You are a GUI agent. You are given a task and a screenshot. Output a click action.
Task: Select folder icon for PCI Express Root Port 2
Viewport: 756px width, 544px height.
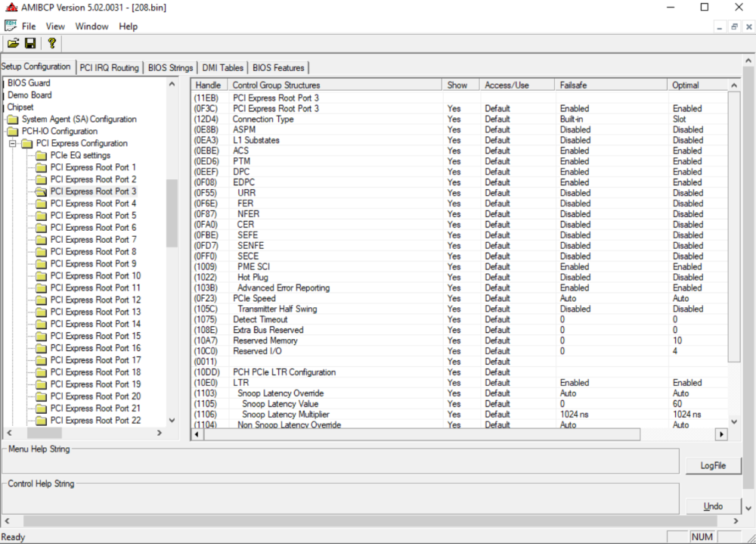coord(42,179)
